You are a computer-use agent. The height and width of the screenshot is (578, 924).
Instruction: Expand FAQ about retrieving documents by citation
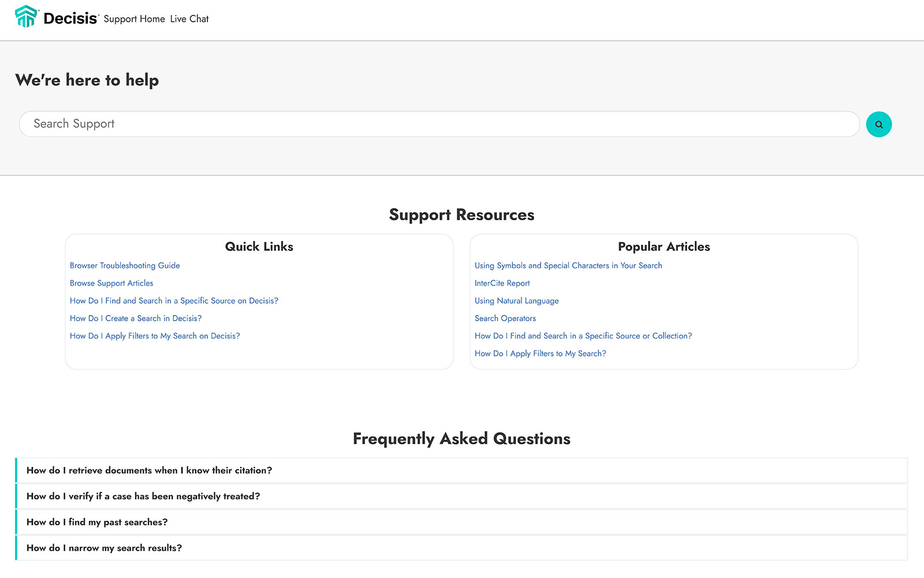coord(149,470)
